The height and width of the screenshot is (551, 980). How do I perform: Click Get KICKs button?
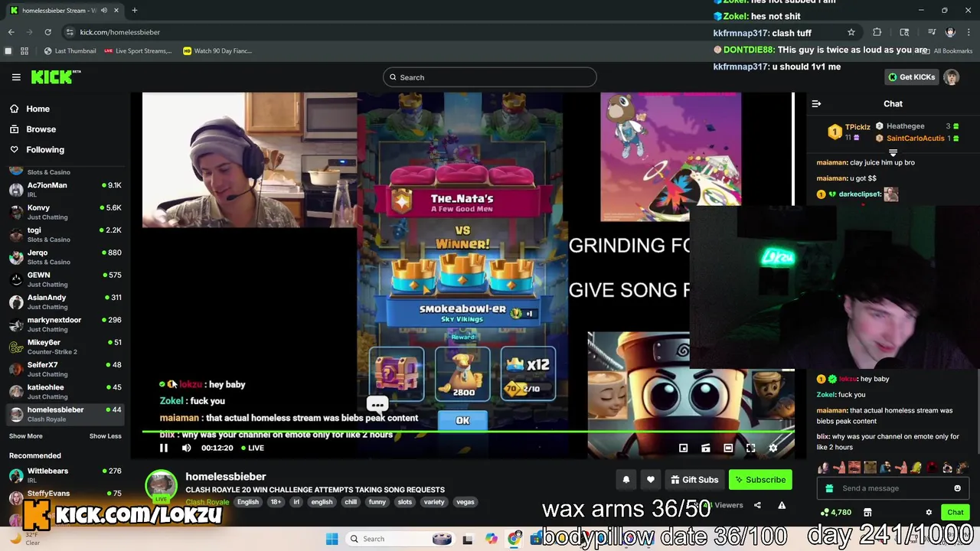[911, 77]
